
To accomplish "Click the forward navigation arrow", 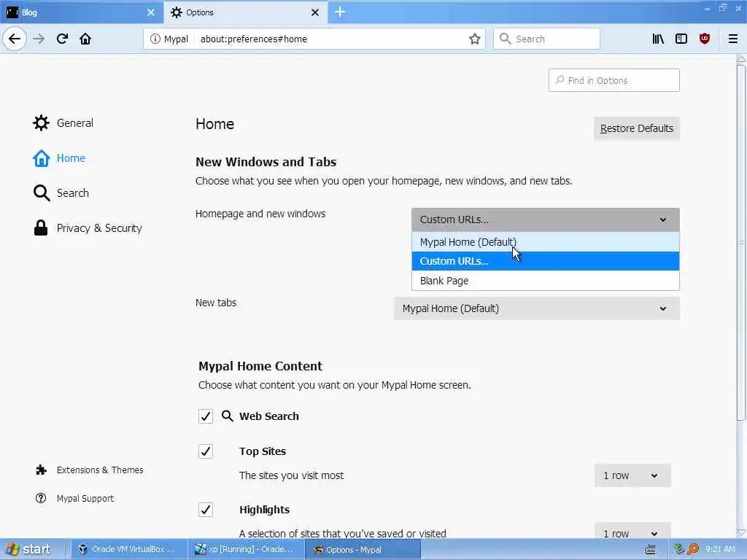I will point(39,39).
